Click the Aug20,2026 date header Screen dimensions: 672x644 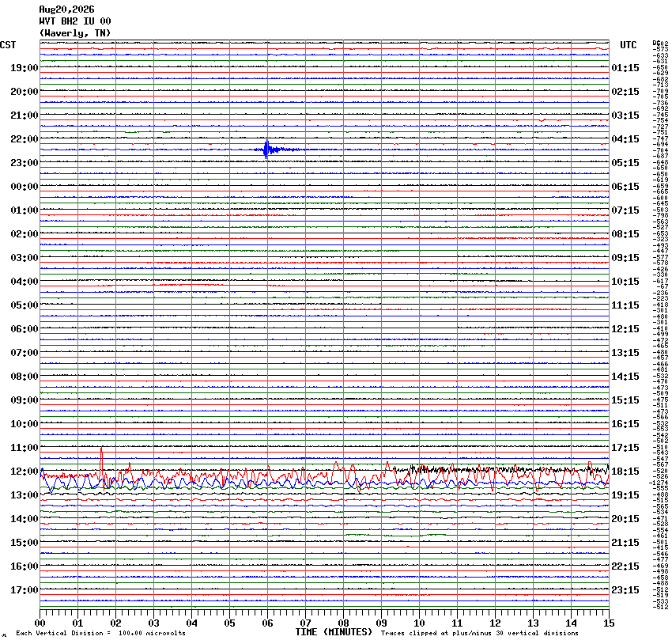tap(67, 9)
